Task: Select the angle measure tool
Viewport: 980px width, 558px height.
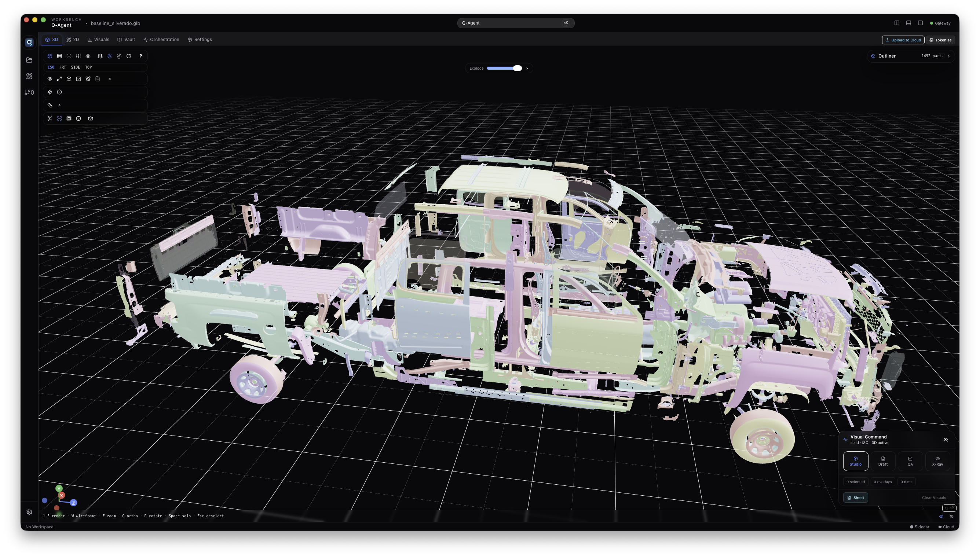Action: [59, 105]
